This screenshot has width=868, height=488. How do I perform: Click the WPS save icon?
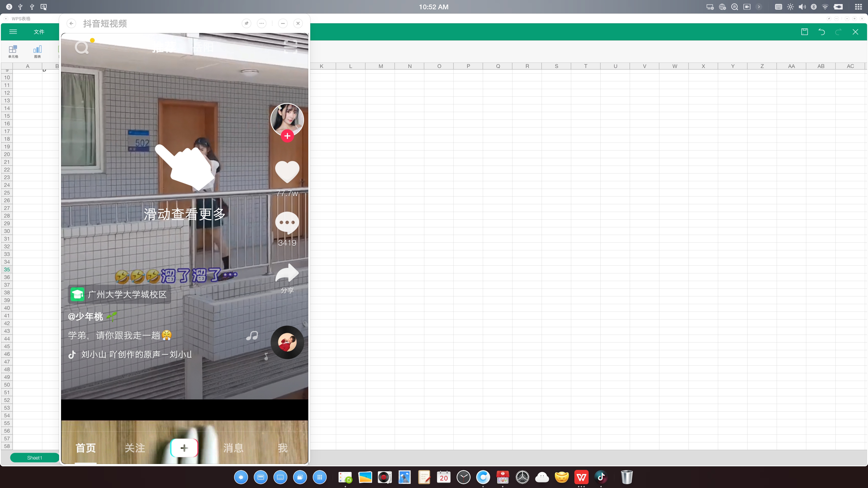pos(804,32)
